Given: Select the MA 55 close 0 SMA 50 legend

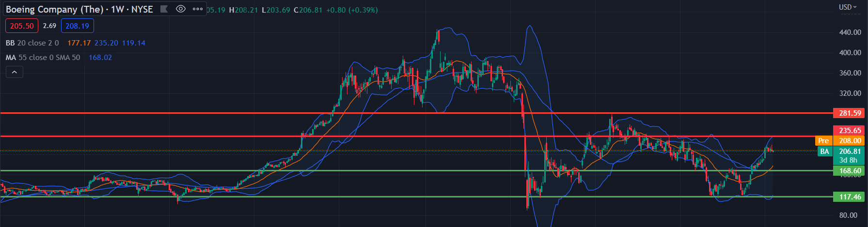Looking at the screenshot, I should tap(43, 58).
